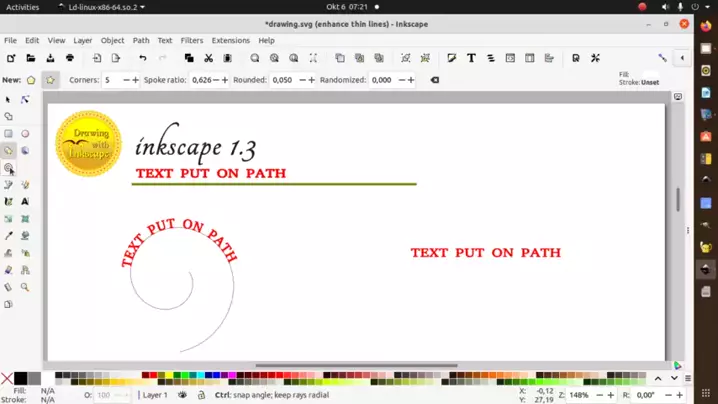Open Text and Font dialog icon
Image resolution: width=718 pixels, height=404 pixels.
(470, 58)
